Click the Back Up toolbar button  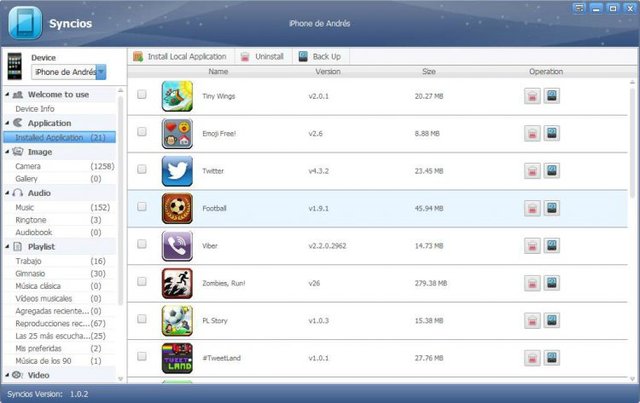pyautogui.click(x=320, y=57)
